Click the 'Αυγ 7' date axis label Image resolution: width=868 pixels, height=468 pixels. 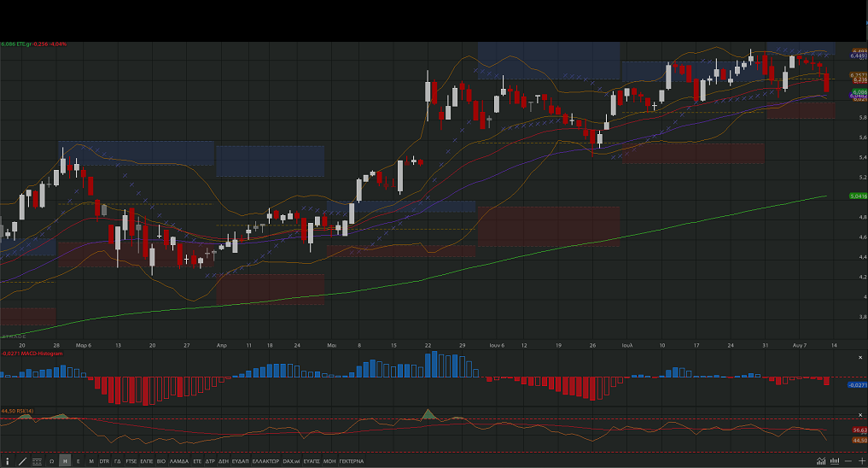tap(800, 345)
